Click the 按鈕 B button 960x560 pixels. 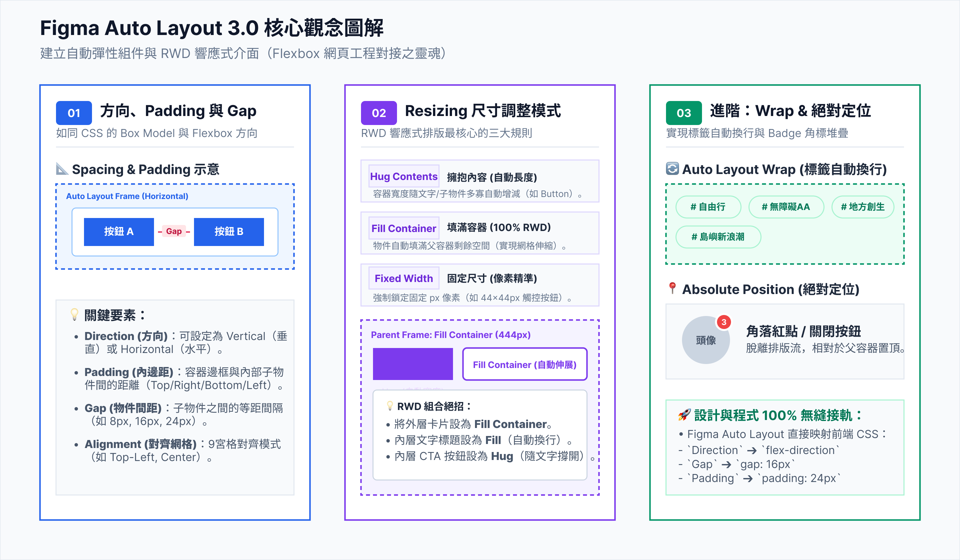coord(229,232)
